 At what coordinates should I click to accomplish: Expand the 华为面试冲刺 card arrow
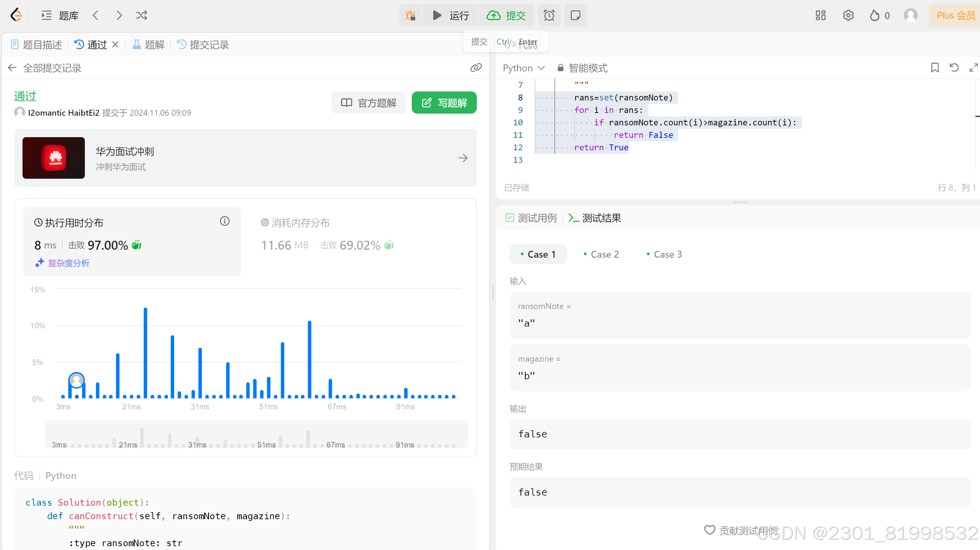pos(463,158)
